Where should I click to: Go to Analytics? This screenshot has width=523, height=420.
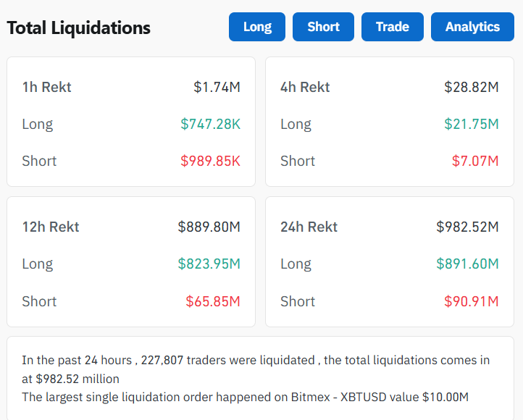point(472,27)
